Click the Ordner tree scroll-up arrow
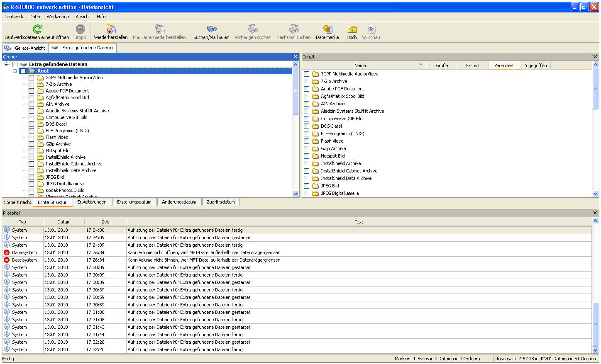The width and height of the screenshot is (601, 364). click(296, 64)
